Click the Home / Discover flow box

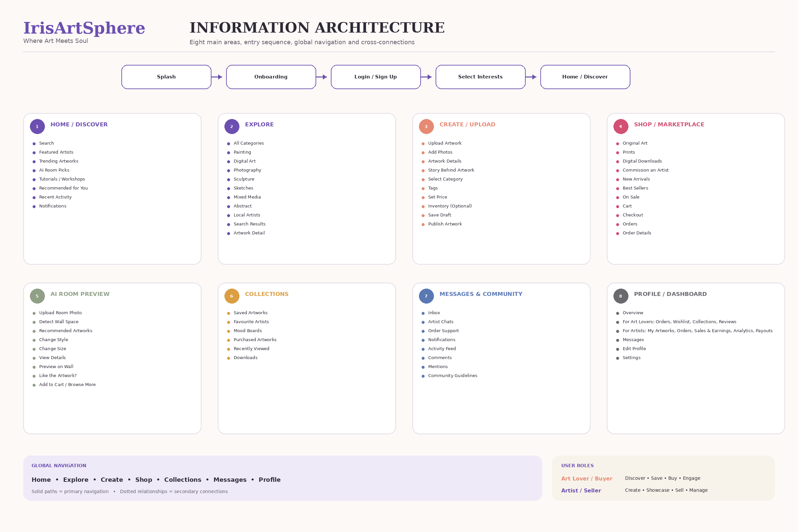pos(585,77)
